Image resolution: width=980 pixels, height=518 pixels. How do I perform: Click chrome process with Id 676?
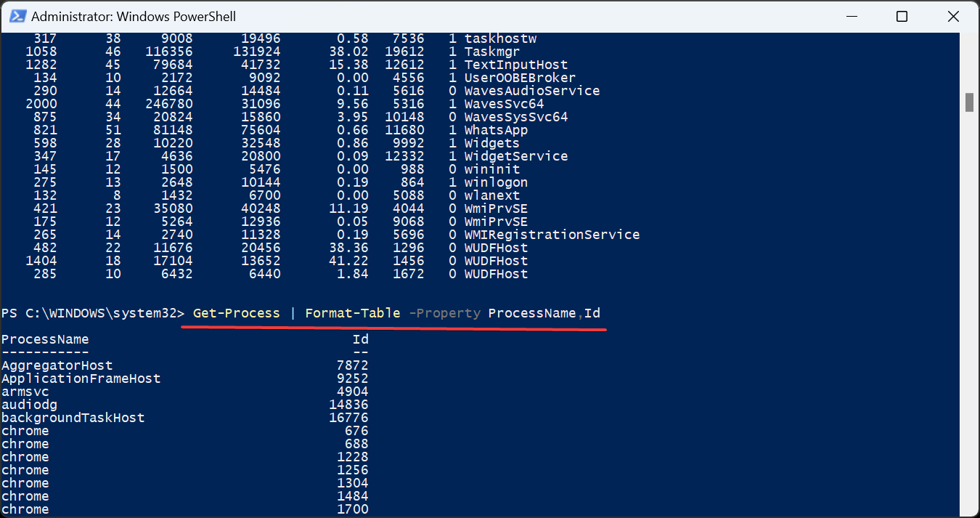25,431
